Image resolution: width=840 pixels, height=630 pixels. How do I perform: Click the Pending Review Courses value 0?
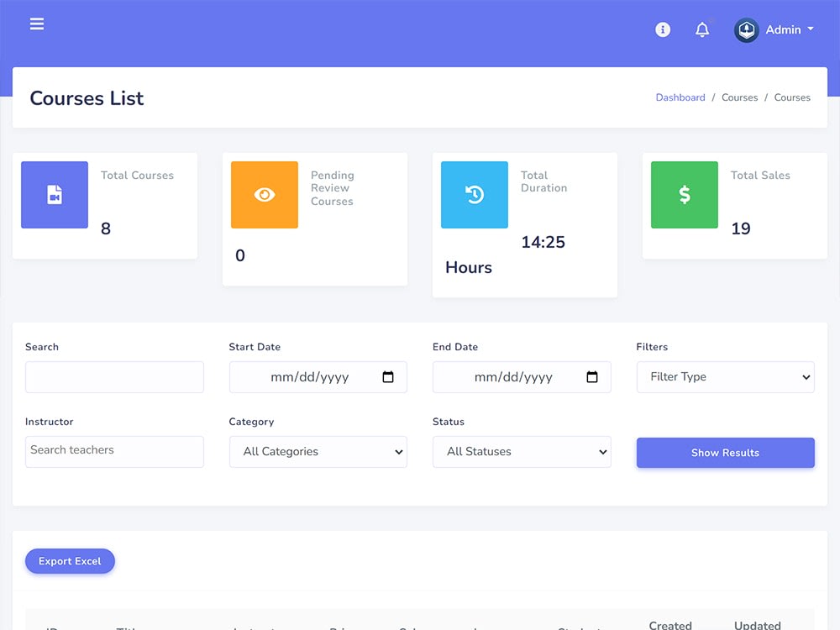(x=240, y=255)
